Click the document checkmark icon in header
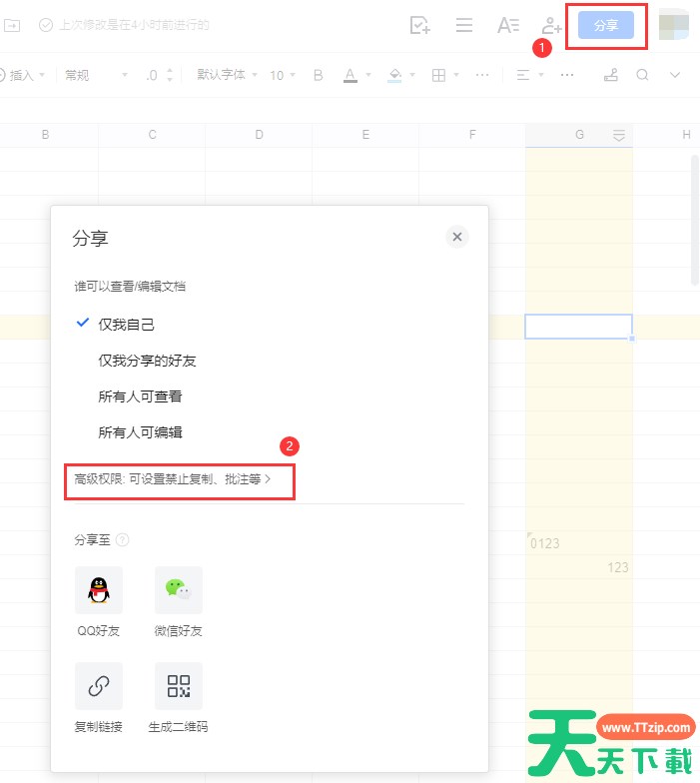The height and width of the screenshot is (783, 700). [420, 26]
